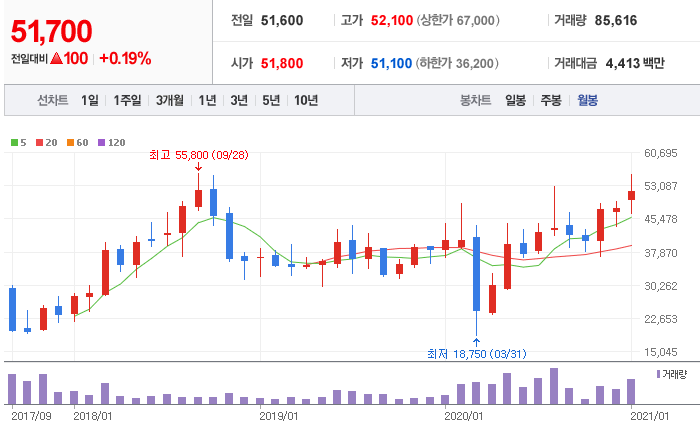Show the 3년 line chart
The width and height of the screenshot is (700, 440).
pyautogui.click(x=239, y=100)
